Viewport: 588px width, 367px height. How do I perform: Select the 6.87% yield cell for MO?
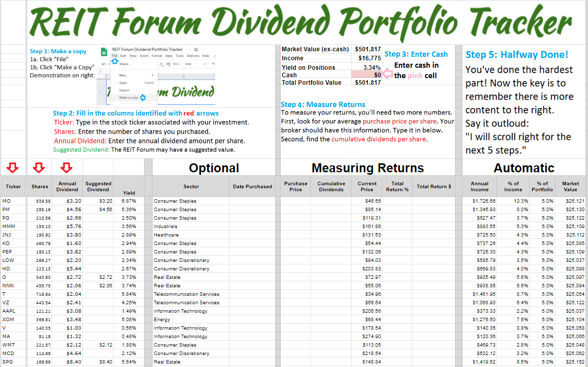click(129, 201)
